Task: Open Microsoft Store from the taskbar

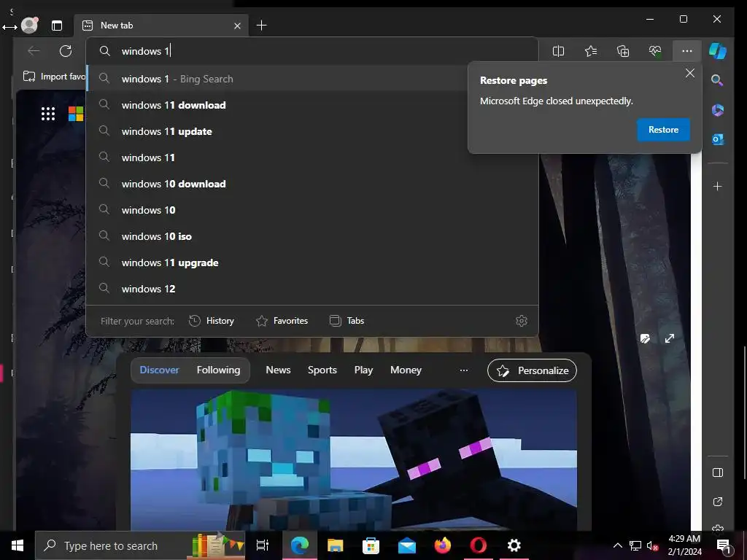Action: 371,545
